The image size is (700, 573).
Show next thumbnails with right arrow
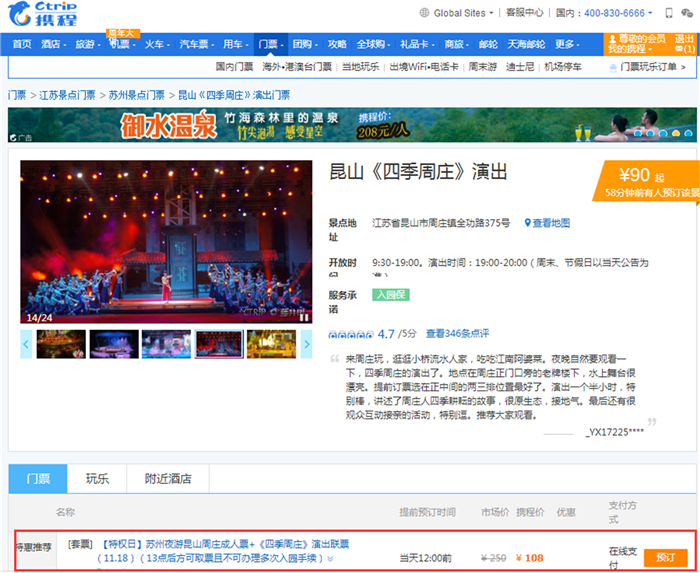306,344
